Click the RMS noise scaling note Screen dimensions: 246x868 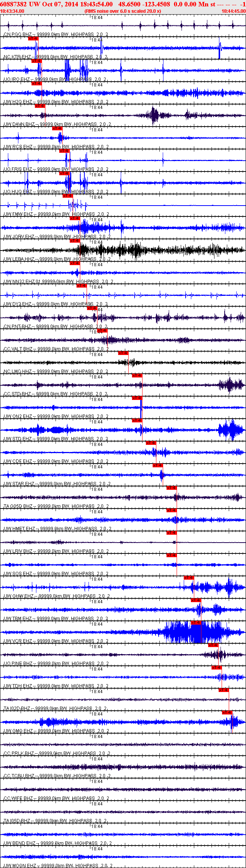123,11
